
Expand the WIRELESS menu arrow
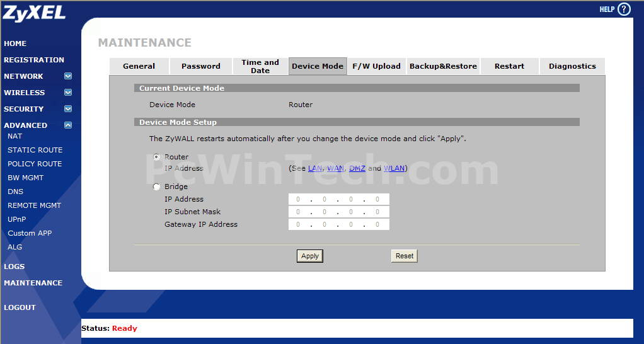point(68,93)
